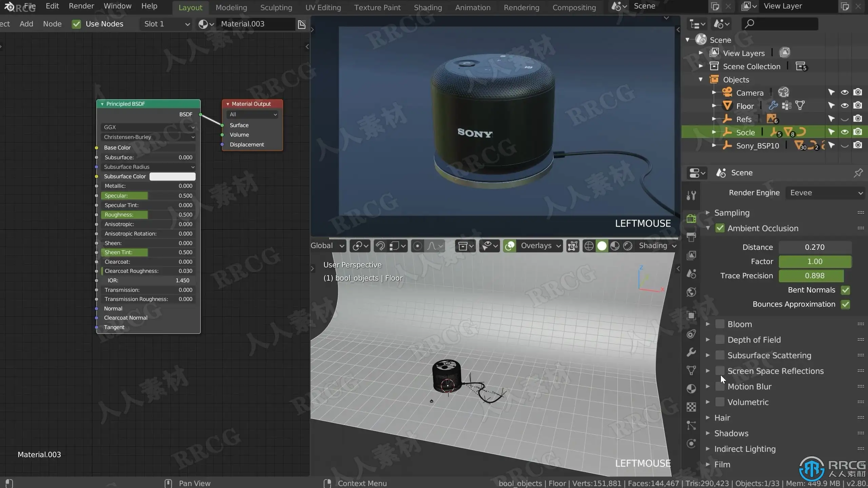This screenshot has width=868, height=488.
Task: Switch to wireframe viewport shading
Action: (589, 246)
